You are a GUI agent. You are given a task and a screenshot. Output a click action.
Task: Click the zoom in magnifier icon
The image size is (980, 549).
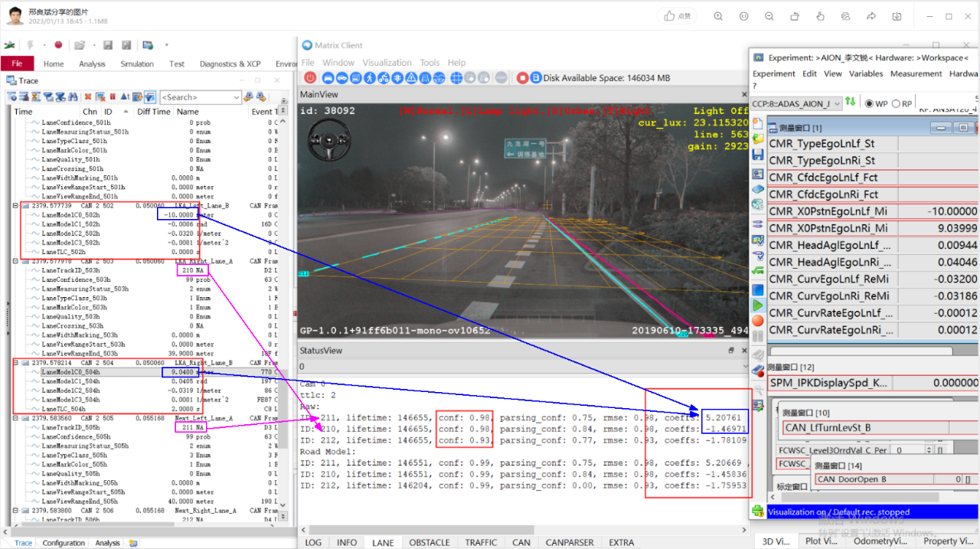click(718, 16)
